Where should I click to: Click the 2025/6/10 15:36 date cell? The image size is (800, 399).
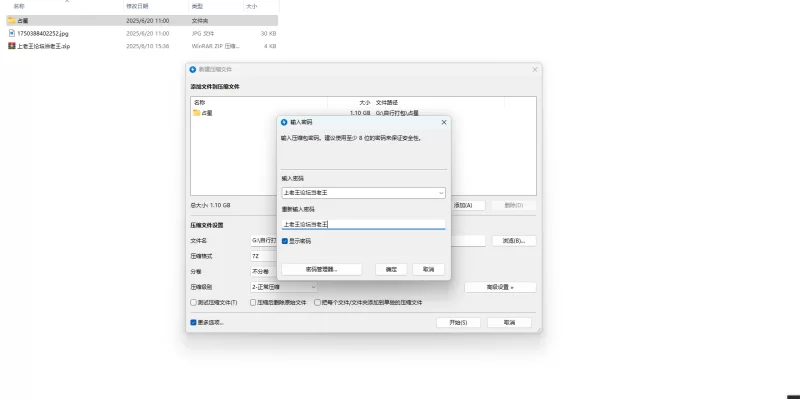tap(147, 46)
